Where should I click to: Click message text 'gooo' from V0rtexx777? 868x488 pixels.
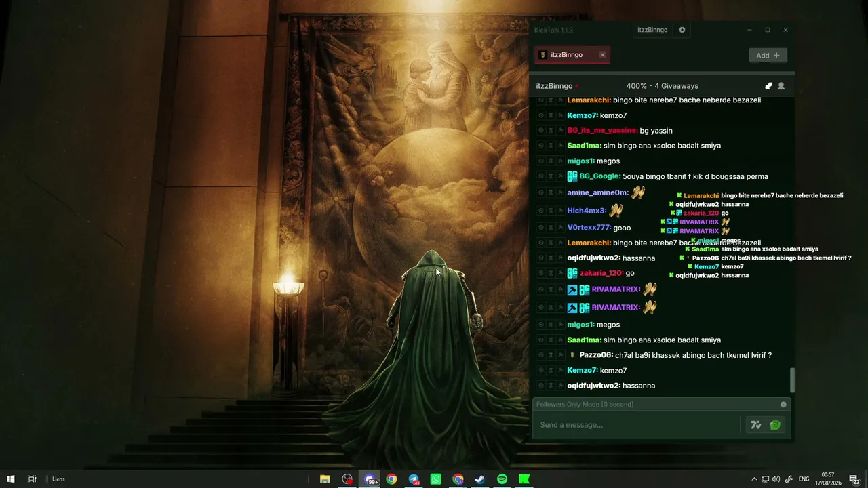point(622,228)
